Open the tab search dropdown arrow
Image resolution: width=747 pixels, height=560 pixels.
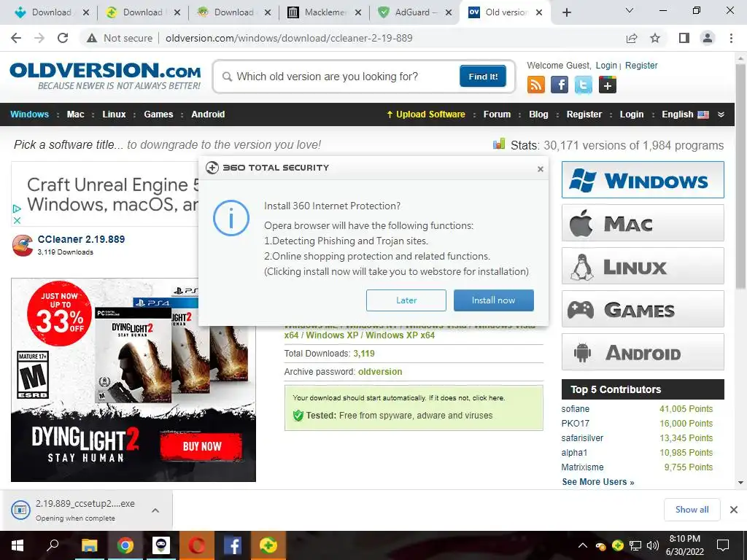click(x=629, y=10)
